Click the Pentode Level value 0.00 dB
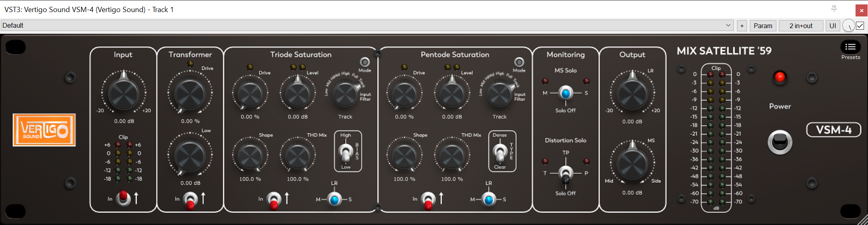Screen dimensions: 868x225 (452, 117)
